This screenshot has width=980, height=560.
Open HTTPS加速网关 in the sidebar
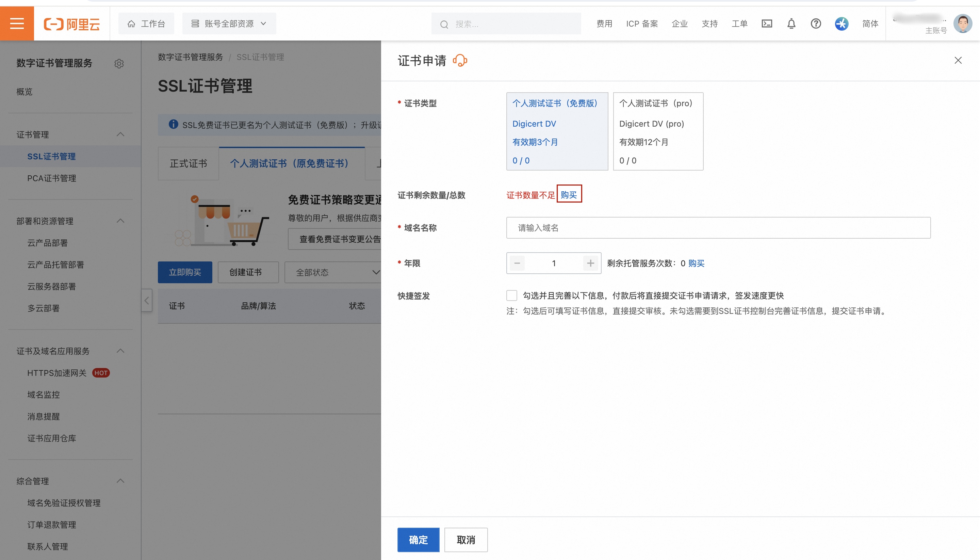coord(57,373)
